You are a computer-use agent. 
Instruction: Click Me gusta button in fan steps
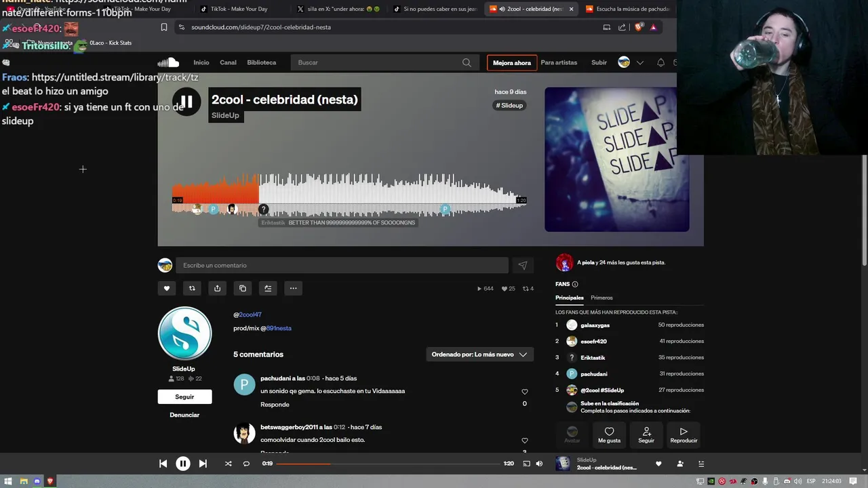[609, 435]
